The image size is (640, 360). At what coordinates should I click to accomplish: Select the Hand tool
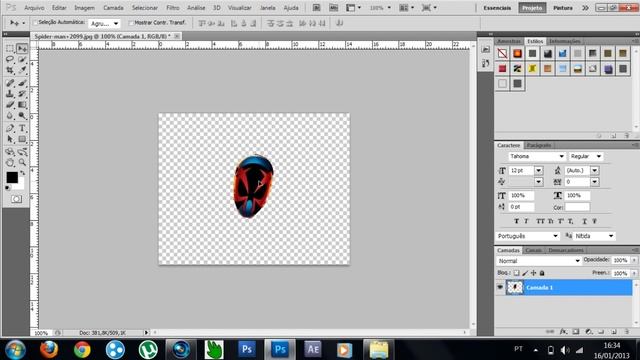(10, 163)
